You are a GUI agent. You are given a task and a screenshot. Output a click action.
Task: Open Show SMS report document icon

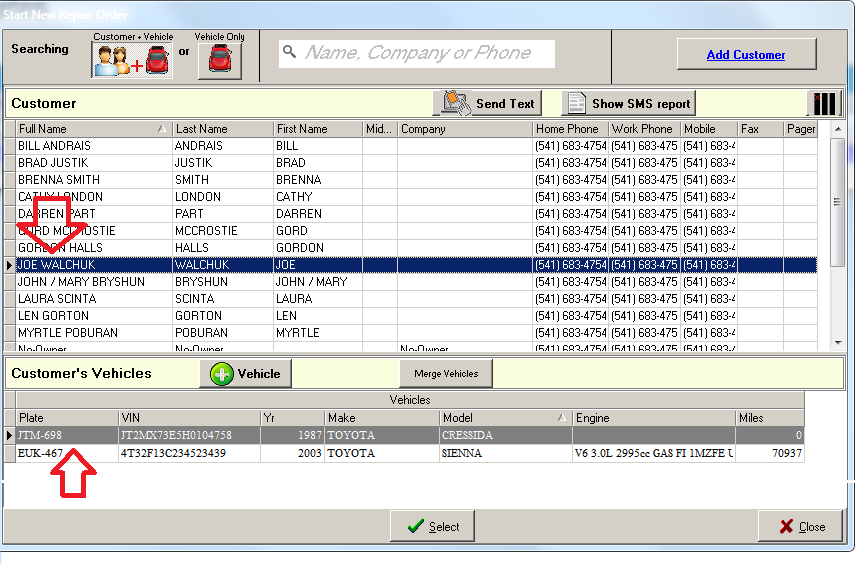(576, 103)
